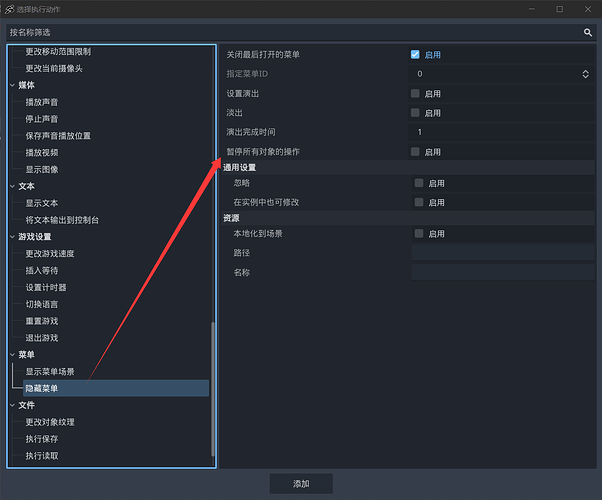The width and height of the screenshot is (602, 500).
Task: Focus the 按名称筛选 filter field
Action: (x=290, y=32)
